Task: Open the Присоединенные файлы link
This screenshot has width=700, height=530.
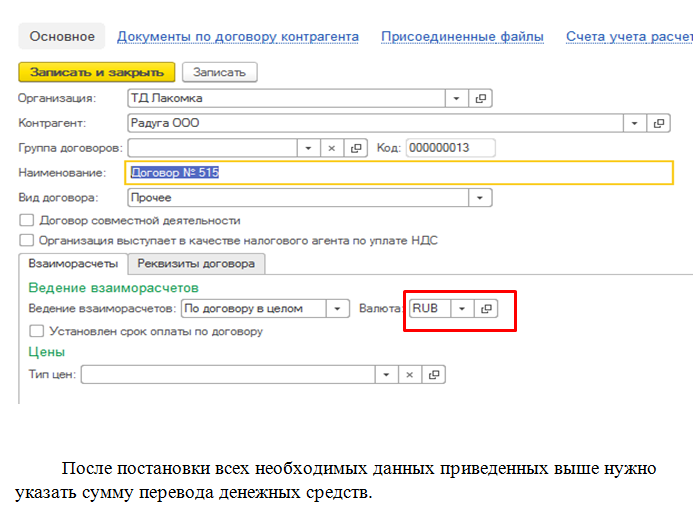Action: click(462, 37)
